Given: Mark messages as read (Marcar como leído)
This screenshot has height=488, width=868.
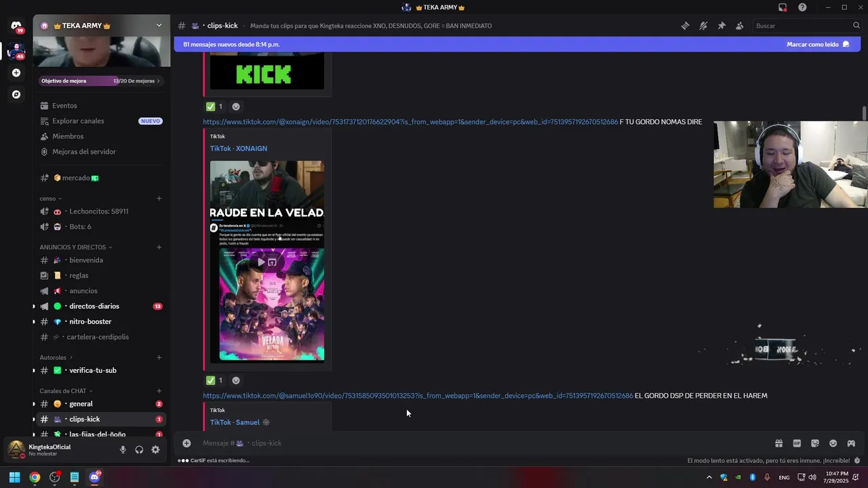Looking at the screenshot, I should [818, 44].
